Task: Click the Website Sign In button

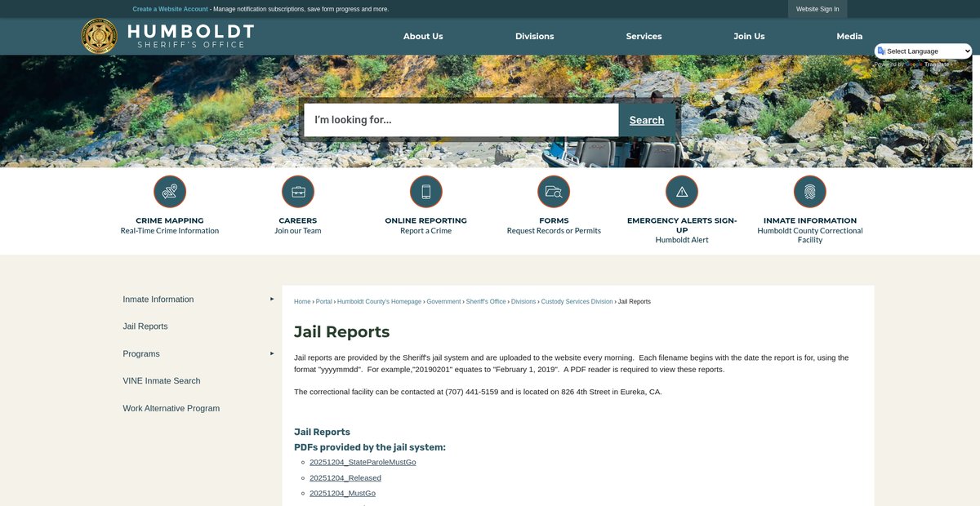Action: [817, 9]
